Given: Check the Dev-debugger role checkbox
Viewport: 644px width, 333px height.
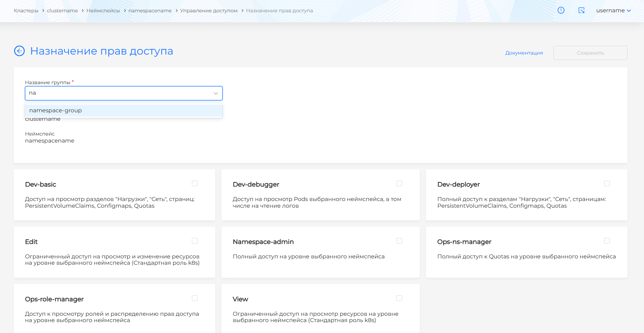Looking at the screenshot, I should (x=399, y=183).
